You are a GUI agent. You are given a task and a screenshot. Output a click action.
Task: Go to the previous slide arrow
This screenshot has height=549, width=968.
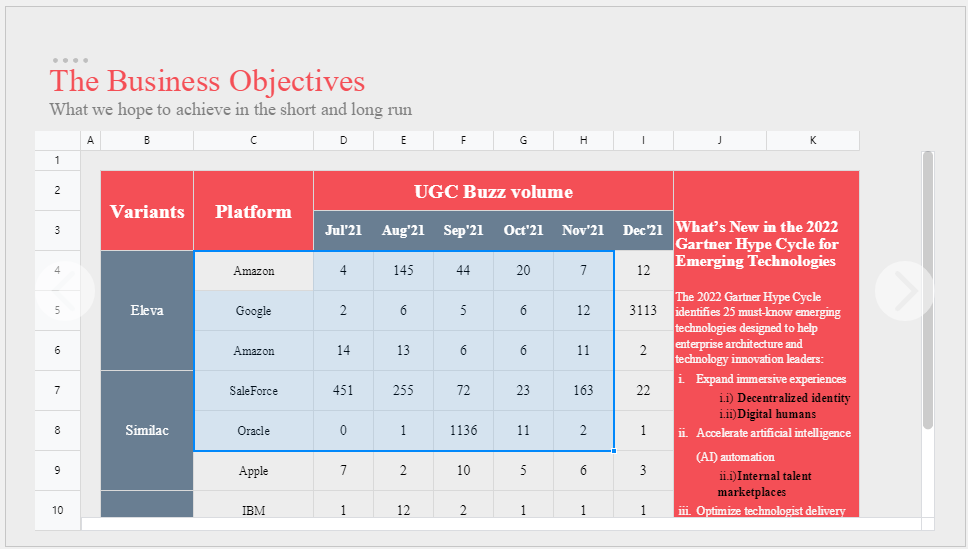pyautogui.click(x=65, y=291)
